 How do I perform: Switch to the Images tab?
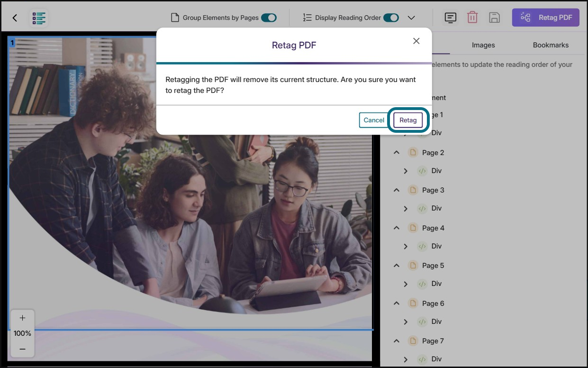tap(483, 45)
